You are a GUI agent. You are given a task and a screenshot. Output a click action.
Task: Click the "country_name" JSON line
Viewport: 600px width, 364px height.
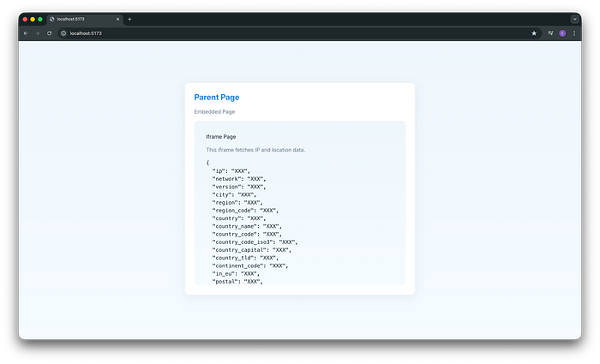point(247,226)
